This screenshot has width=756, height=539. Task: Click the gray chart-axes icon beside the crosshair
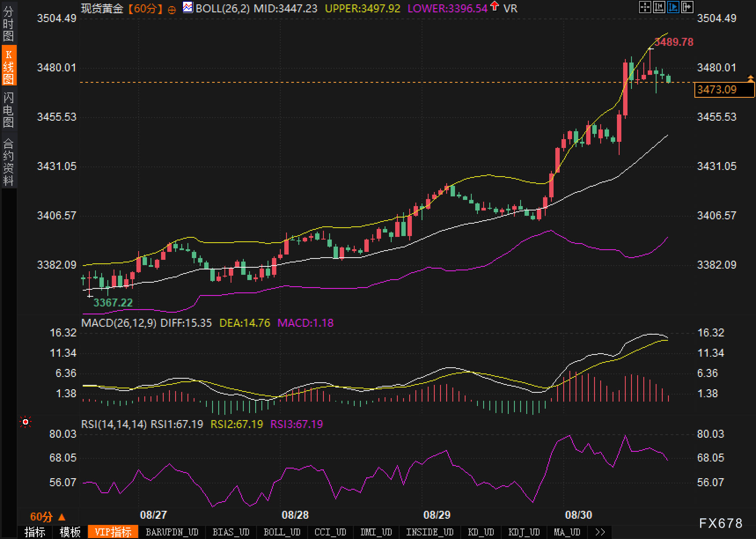coord(659,7)
